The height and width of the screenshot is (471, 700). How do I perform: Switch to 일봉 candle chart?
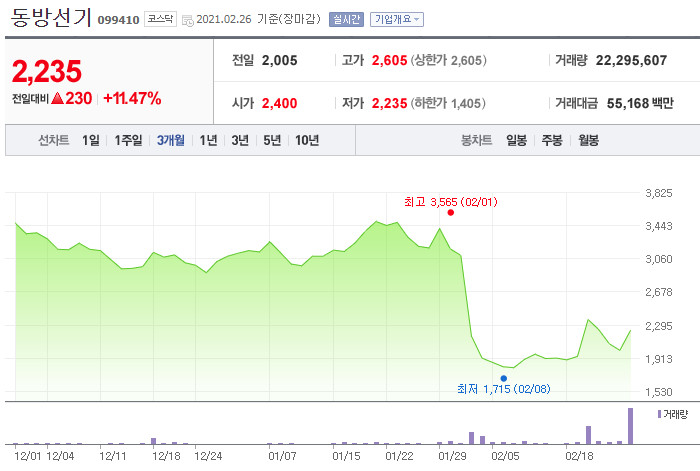pyautogui.click(x=517, y=141)
